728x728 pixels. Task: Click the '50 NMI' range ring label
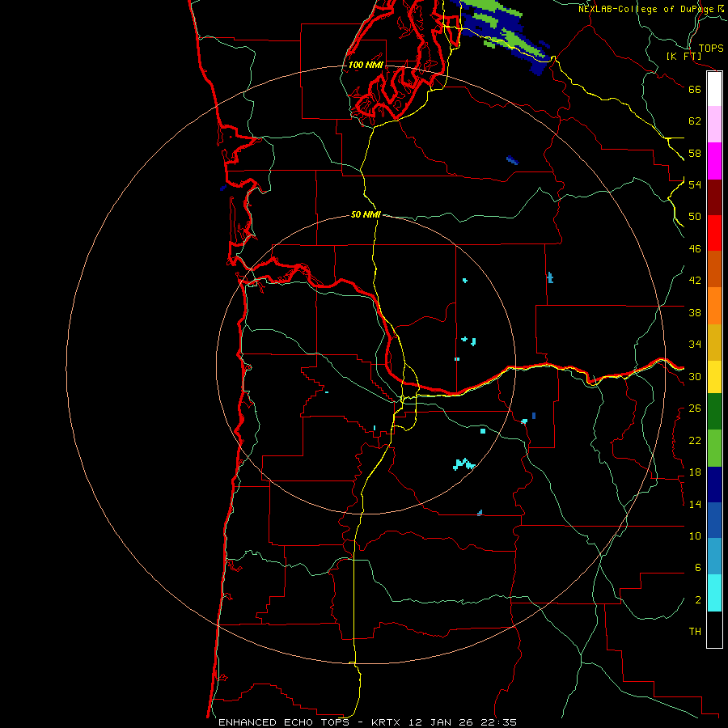point(366,214)
